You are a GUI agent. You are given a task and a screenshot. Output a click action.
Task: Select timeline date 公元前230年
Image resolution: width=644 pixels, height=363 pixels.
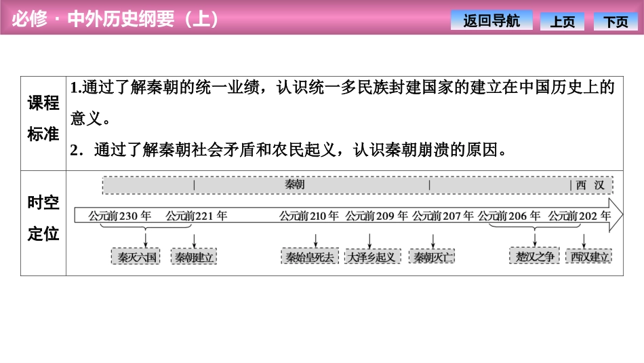click(120, 216)
